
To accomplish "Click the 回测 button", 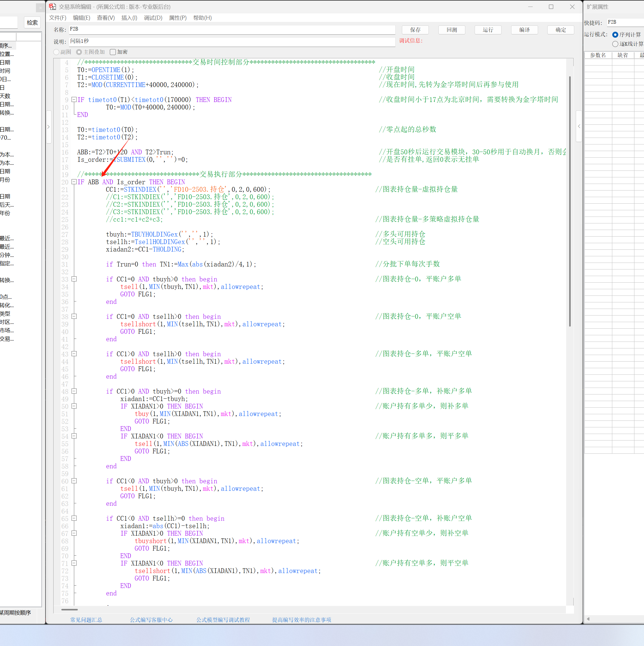I will (452, 30).
